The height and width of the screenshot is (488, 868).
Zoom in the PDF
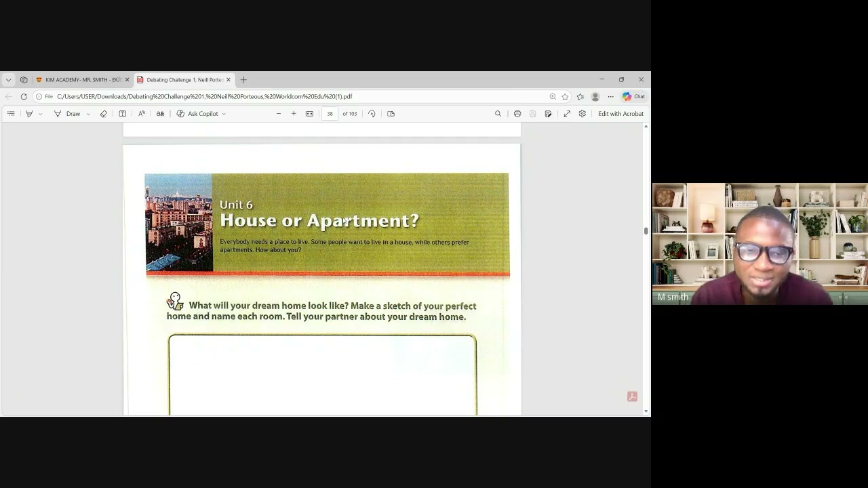pos(294,114)
